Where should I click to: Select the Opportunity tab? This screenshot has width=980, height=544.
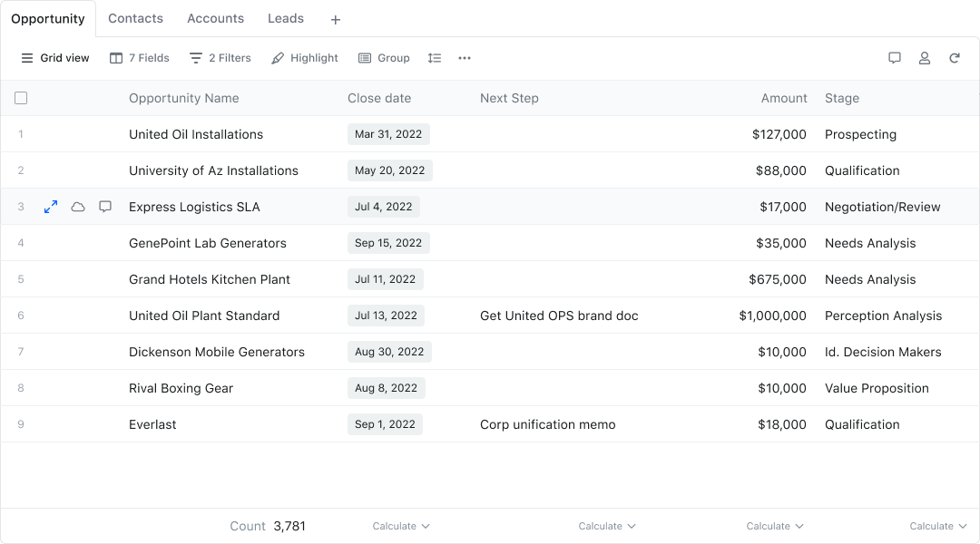tap(48, 19)
